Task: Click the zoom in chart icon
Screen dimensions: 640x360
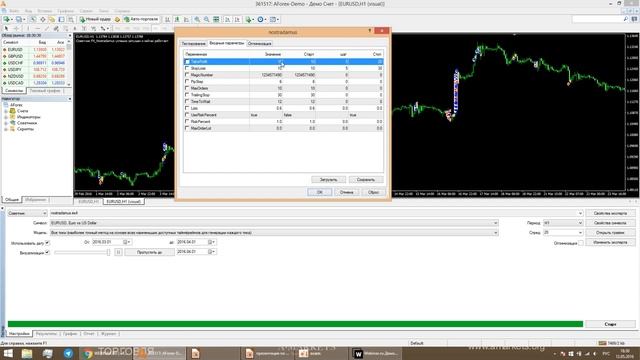Action: tap(197, 19)
